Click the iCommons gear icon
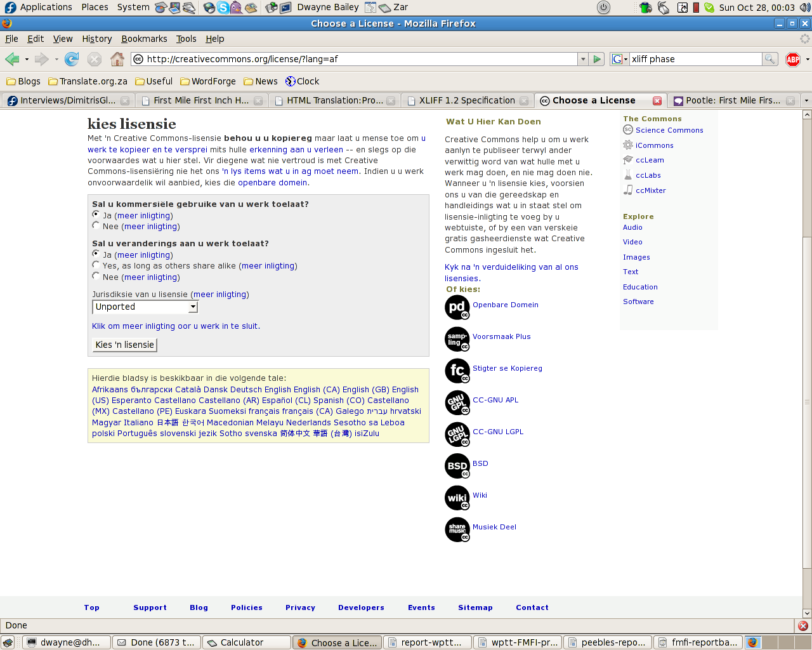Image resolution: width=812 pixels, height=650 pixels. click(x=628, y=145)
